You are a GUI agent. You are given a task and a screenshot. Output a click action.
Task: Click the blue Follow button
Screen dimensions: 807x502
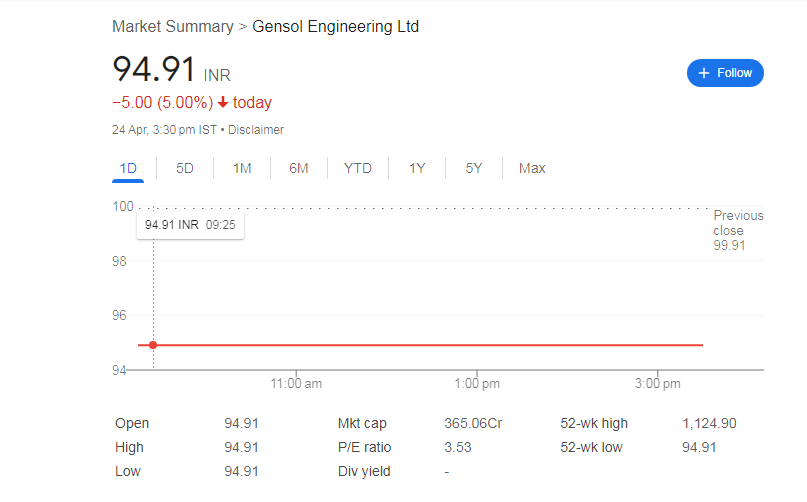tap(725, 73)
